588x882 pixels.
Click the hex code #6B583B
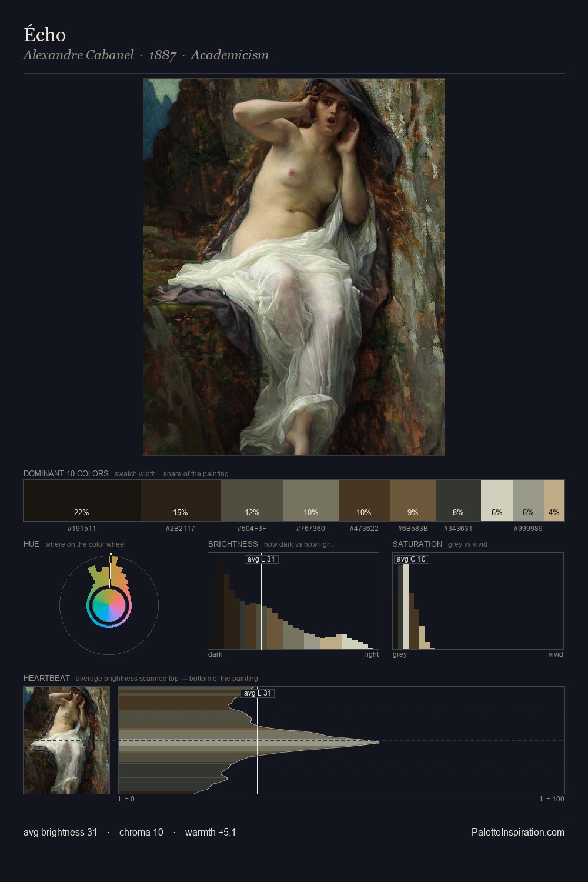coord(413,528)
